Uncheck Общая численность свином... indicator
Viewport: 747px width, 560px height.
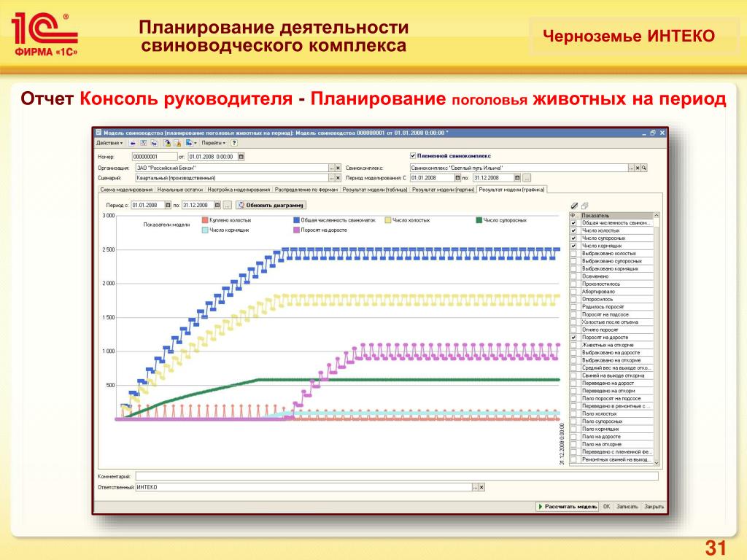[573, 223]
